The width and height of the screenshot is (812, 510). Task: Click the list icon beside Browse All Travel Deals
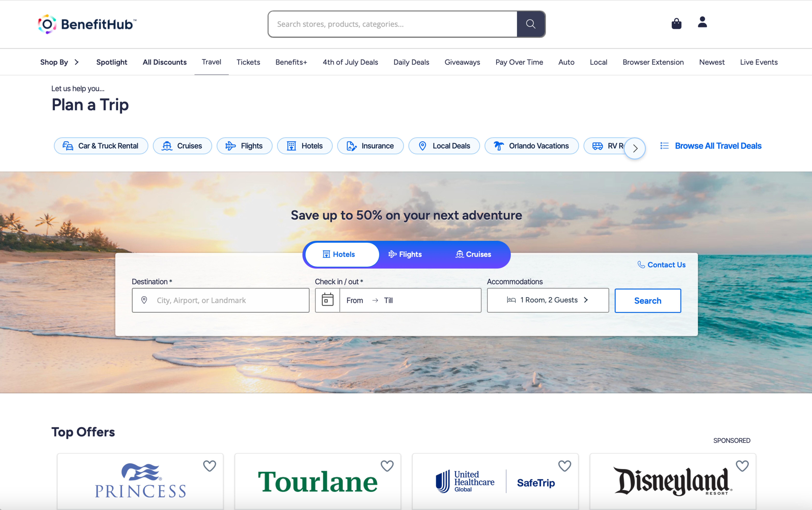pos(664,146)
